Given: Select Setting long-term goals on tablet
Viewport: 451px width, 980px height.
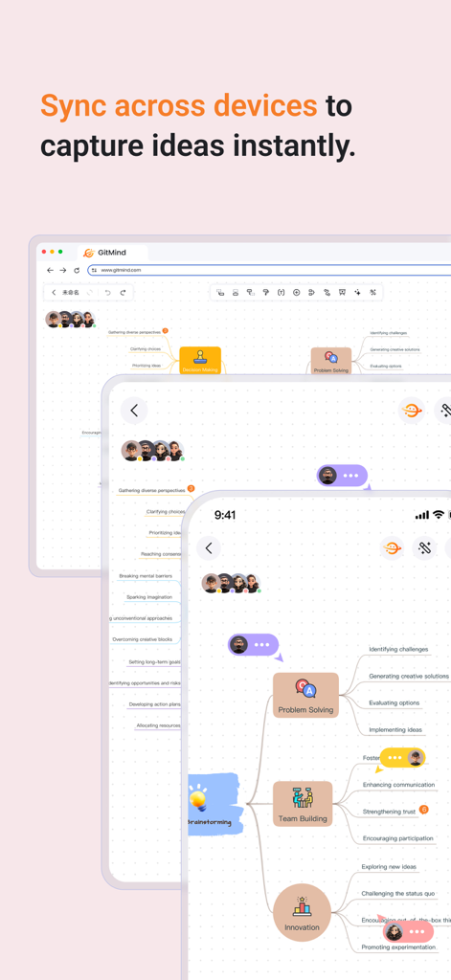Looking at the screenshot, I should [154, 662].
